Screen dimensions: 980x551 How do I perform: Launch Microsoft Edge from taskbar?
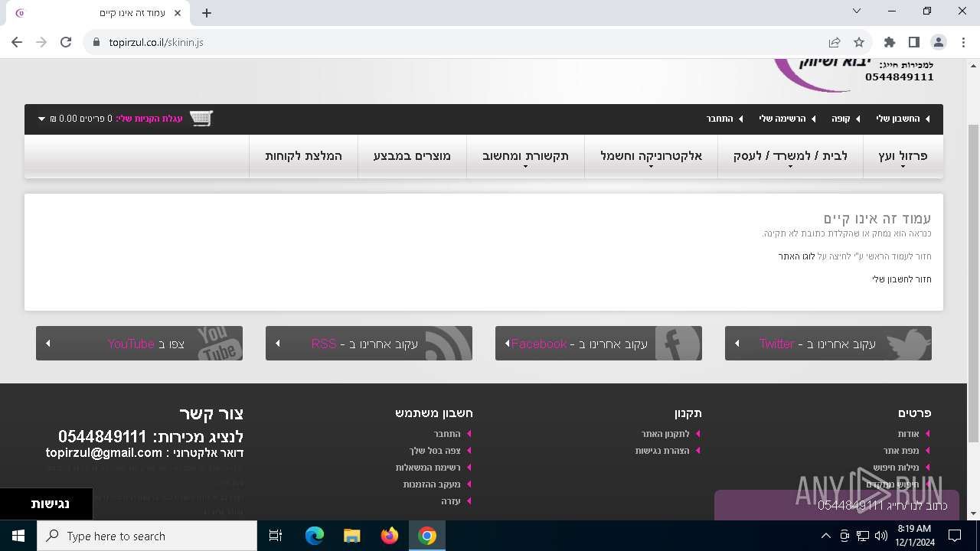point(315,536)
